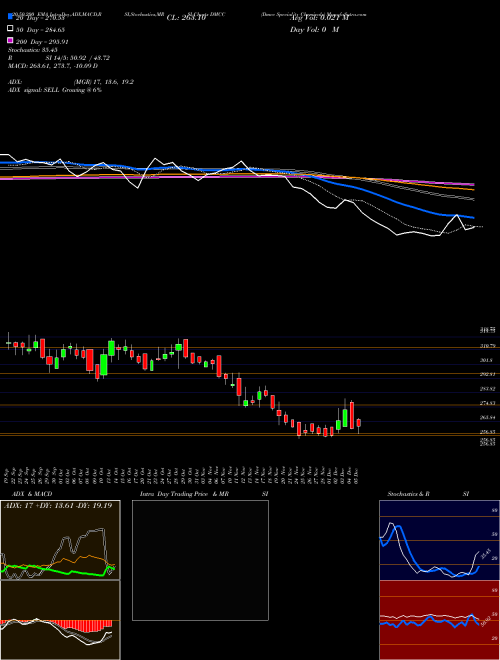
Task: Click the tall green candle before final red candles
Action: coord(345,418)
